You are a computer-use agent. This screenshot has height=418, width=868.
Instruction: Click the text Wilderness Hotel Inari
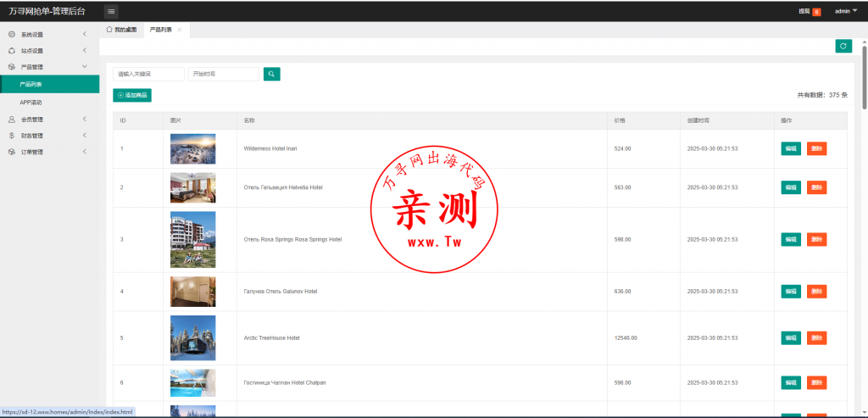pos(270,149)
